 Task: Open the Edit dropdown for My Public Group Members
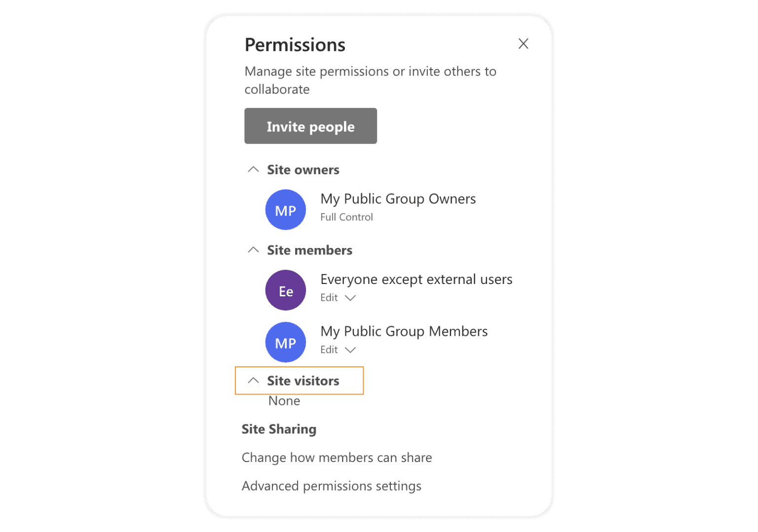pos(350,350)
